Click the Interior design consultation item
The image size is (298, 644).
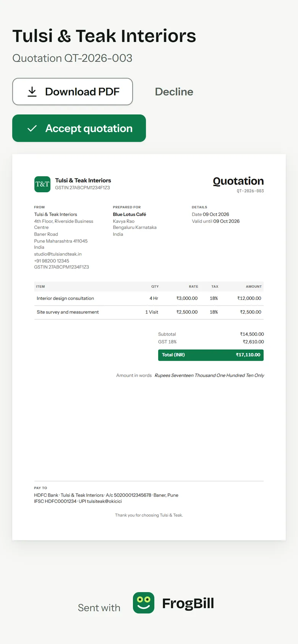click(x=65, y=298)
